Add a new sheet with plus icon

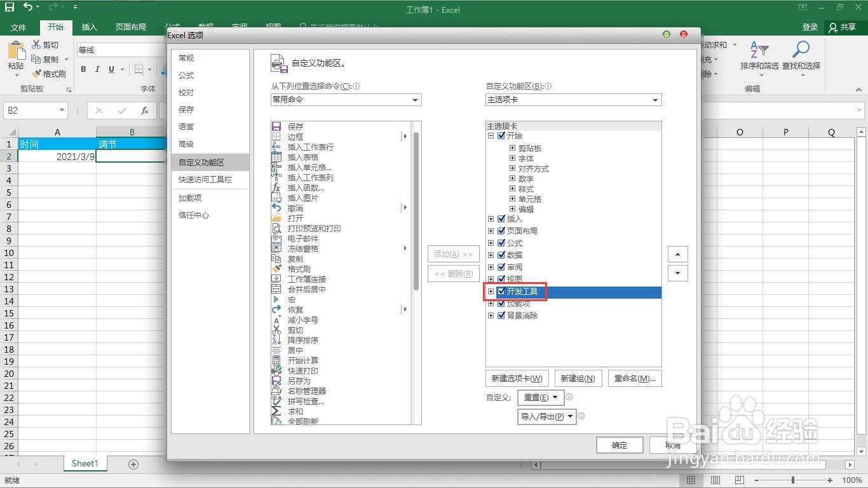(133, 464)
